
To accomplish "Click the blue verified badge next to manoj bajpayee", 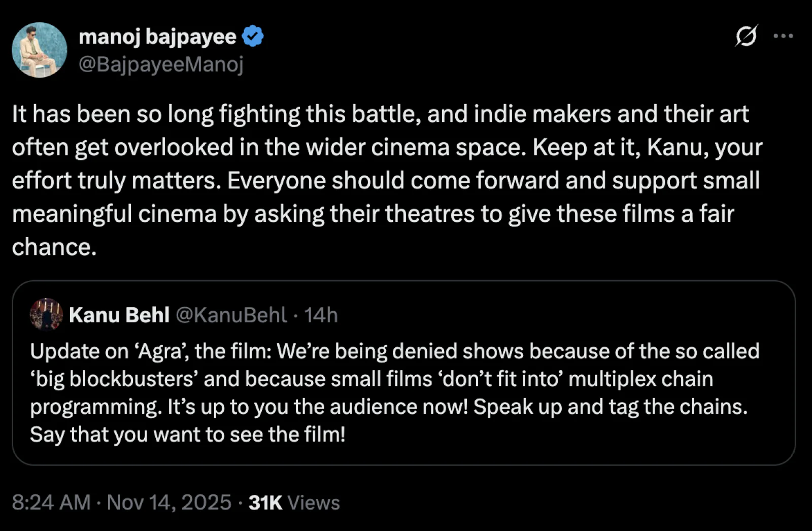I will 253,36.
